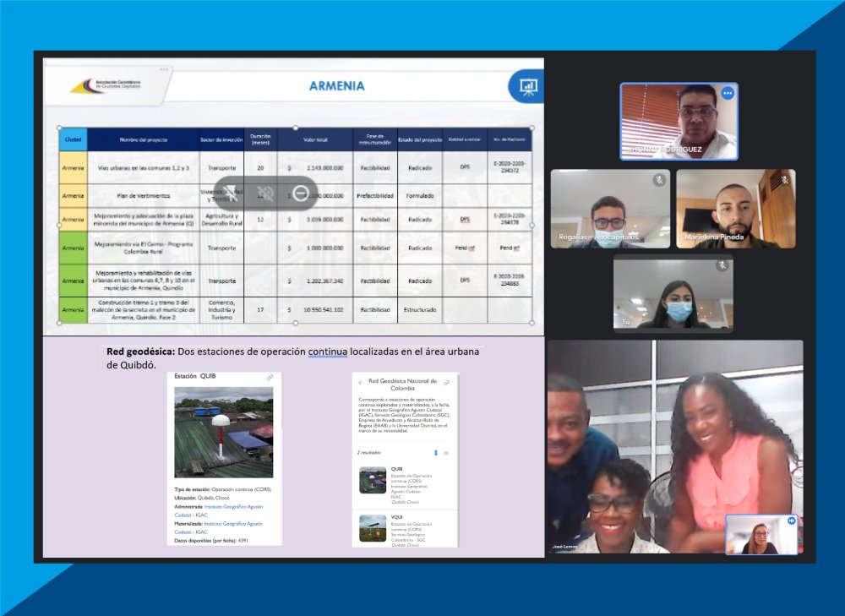This screenshot has width=845, height=616.
Task: Click the link icon beside Red Geodésica Nacional
Action: click(447, 383)
